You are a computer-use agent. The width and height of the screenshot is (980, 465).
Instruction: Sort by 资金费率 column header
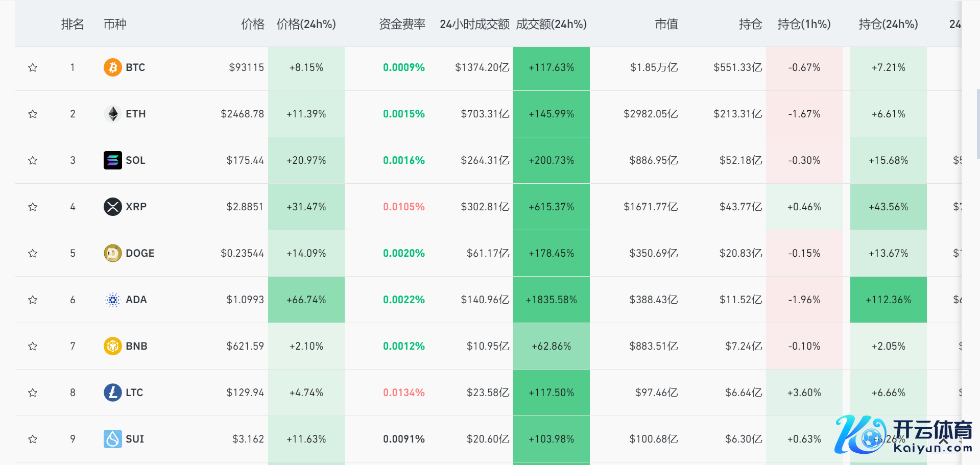(x=402, y=24)
